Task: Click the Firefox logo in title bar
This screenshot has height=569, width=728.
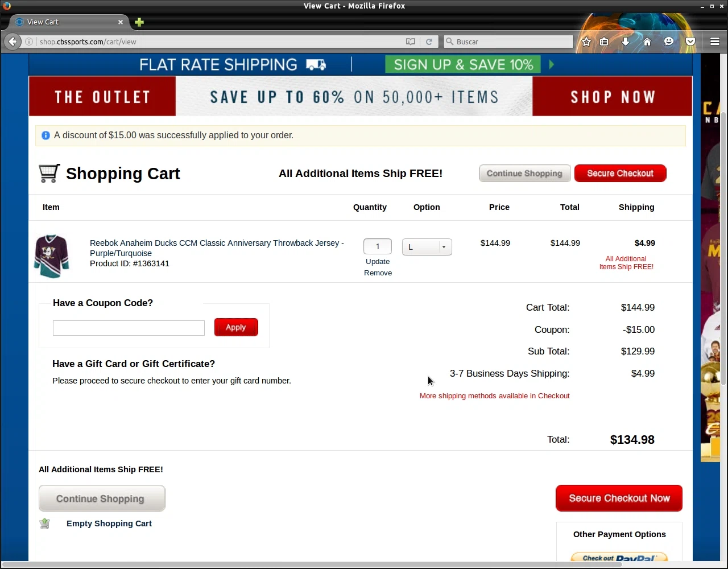Action: tap(6, 6)
